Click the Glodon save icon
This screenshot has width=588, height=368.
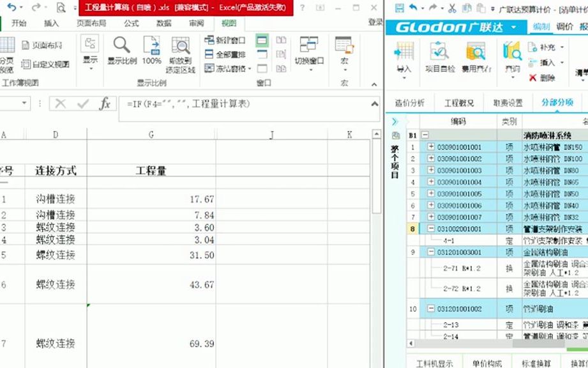pyautogui.click(x=400, y=8)
